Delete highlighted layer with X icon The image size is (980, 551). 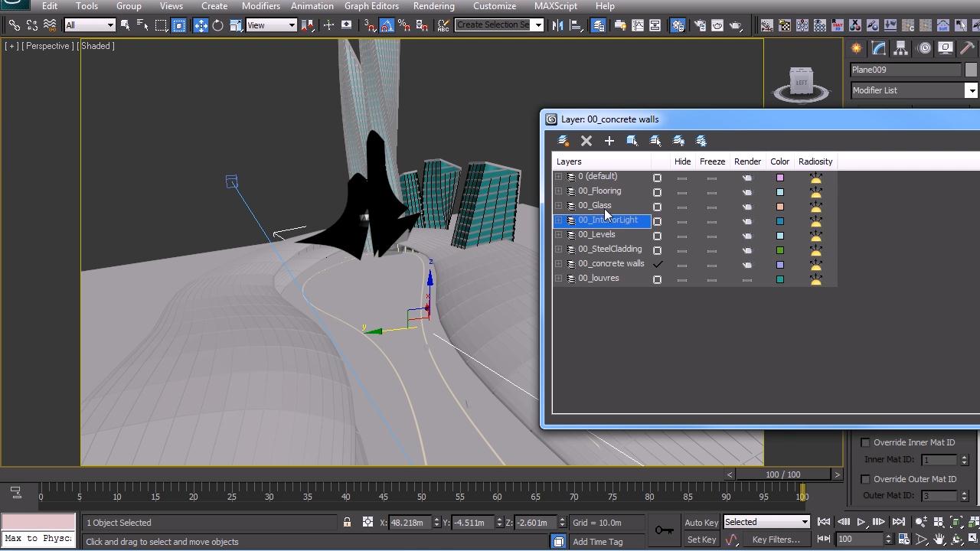(586, 141)
